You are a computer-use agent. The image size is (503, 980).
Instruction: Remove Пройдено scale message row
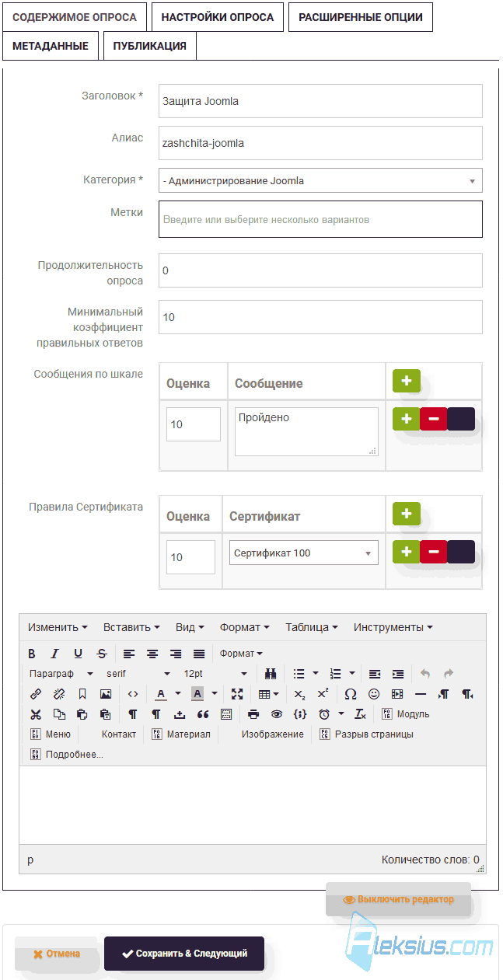433,419
